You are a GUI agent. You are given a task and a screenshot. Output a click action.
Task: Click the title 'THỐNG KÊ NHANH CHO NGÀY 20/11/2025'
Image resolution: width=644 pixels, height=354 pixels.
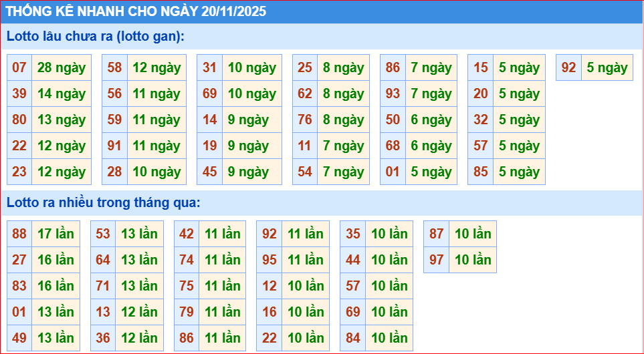[136, 11]
